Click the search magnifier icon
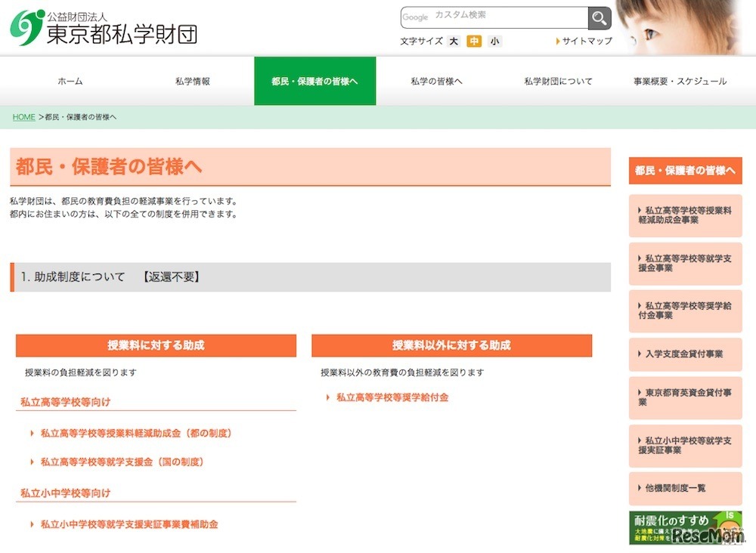756x553 pixels. pos(598,17)
